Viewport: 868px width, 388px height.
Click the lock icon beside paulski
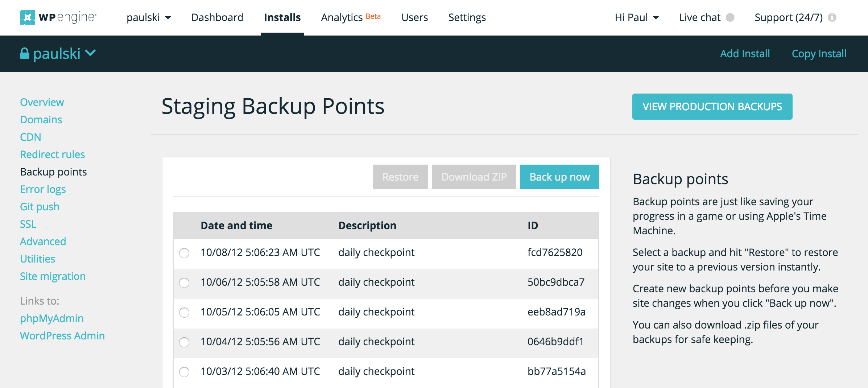tap(24, 54)
